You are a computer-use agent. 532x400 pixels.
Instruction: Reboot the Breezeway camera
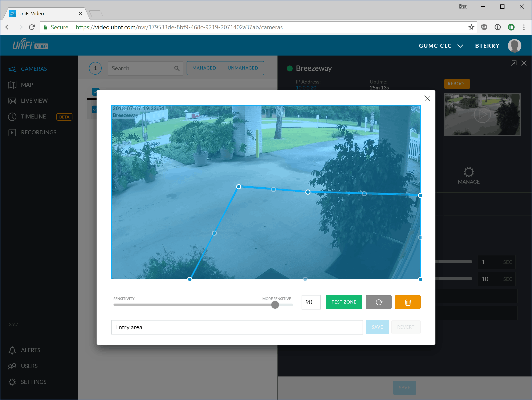point(457,84)
